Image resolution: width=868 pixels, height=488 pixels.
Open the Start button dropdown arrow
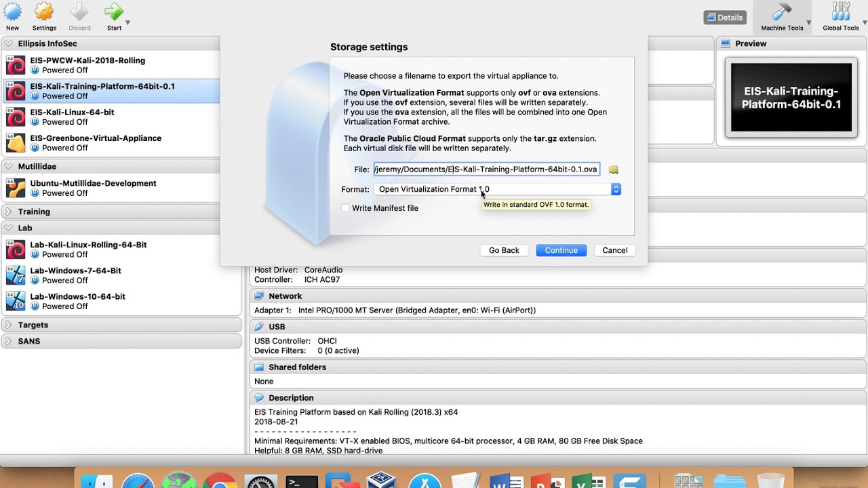pos(127,23)
